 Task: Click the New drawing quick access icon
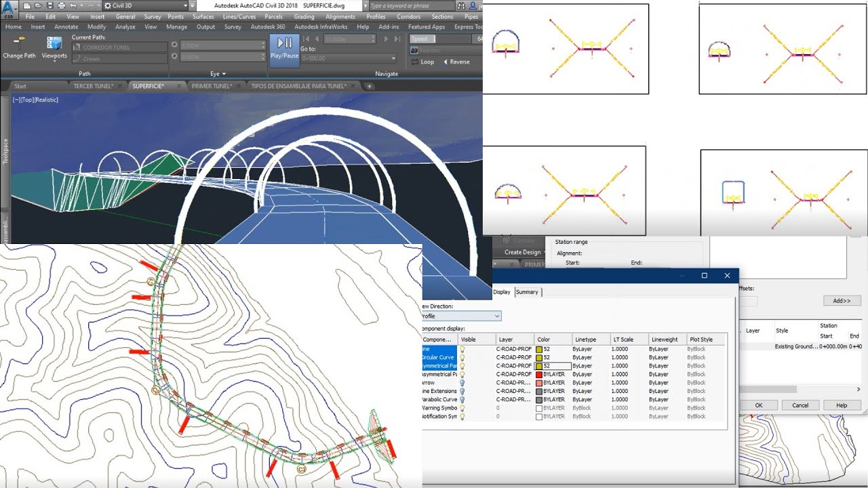pyautogui.click(x=27, y=5)
